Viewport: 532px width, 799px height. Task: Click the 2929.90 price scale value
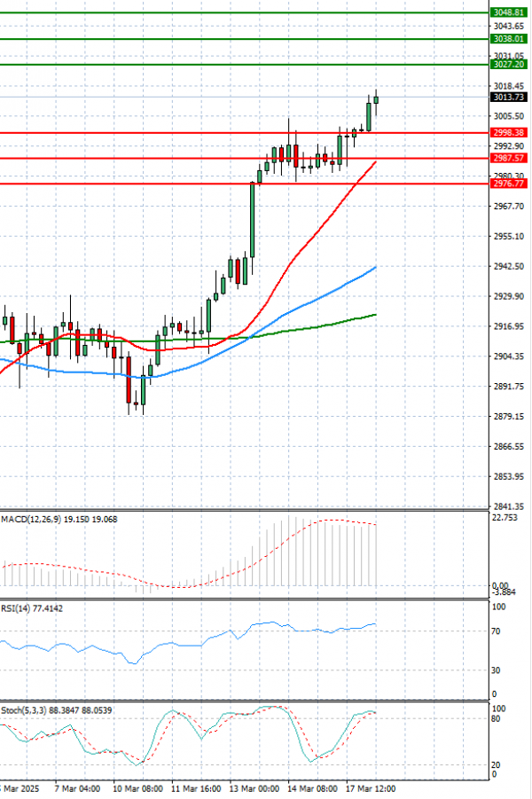coord(509,296)
